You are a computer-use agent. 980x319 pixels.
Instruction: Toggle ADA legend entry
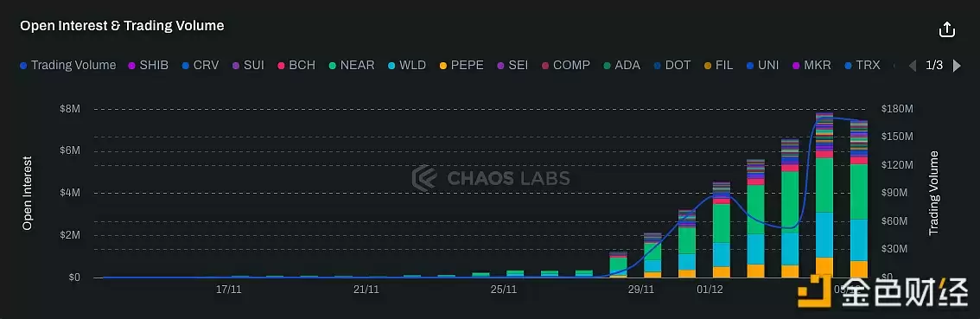pos(622,65)
